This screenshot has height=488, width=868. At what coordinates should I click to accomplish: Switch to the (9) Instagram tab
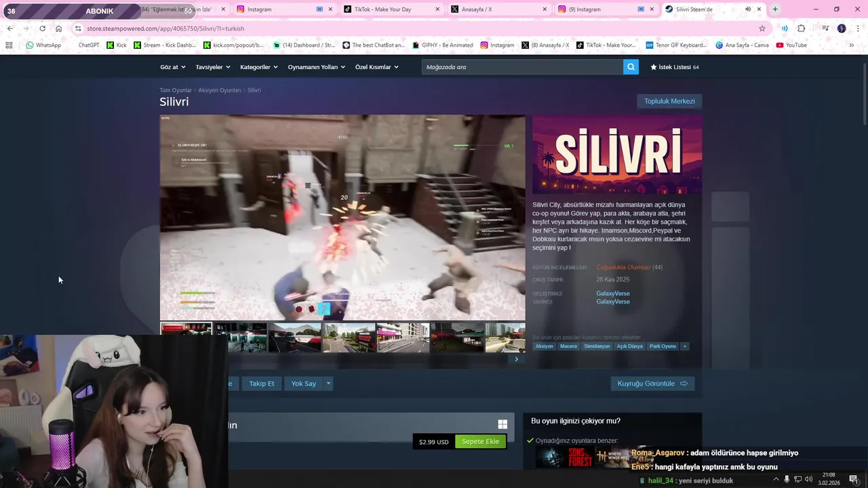(606, 9)
